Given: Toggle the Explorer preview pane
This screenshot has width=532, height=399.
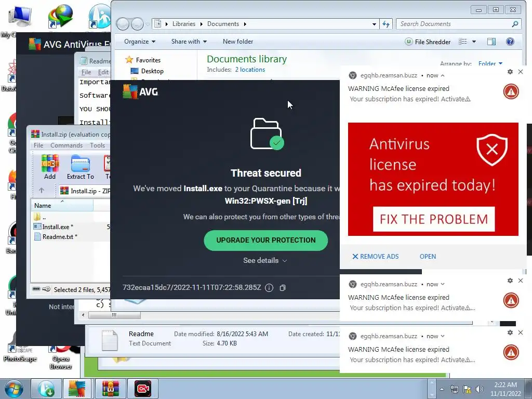Looking at the screenshot, I should coord(491,42).
